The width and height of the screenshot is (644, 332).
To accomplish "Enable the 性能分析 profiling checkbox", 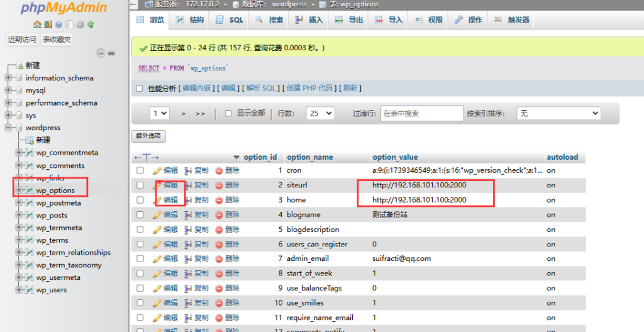I will tap(140, 88).
